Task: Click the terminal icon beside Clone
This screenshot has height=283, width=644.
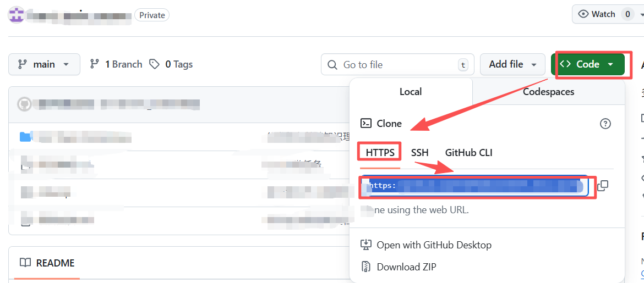Action: pyautogui.click(x=365, y=124)
